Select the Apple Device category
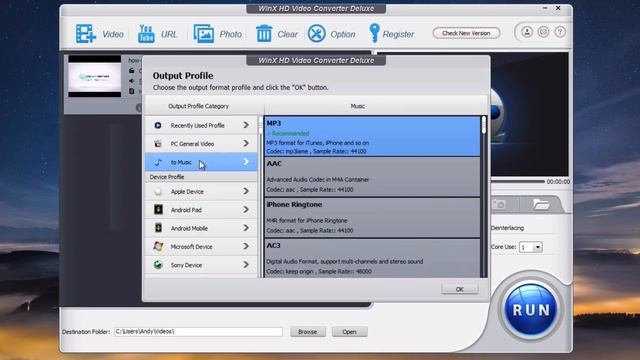The width and height of the screenshot is (640, 360). tap(201, 191)
